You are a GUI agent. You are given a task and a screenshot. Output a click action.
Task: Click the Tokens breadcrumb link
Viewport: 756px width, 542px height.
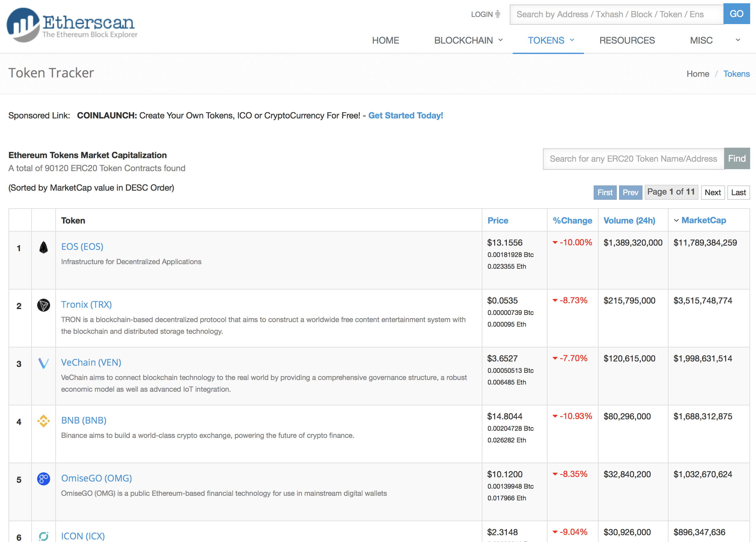[736, 74]
